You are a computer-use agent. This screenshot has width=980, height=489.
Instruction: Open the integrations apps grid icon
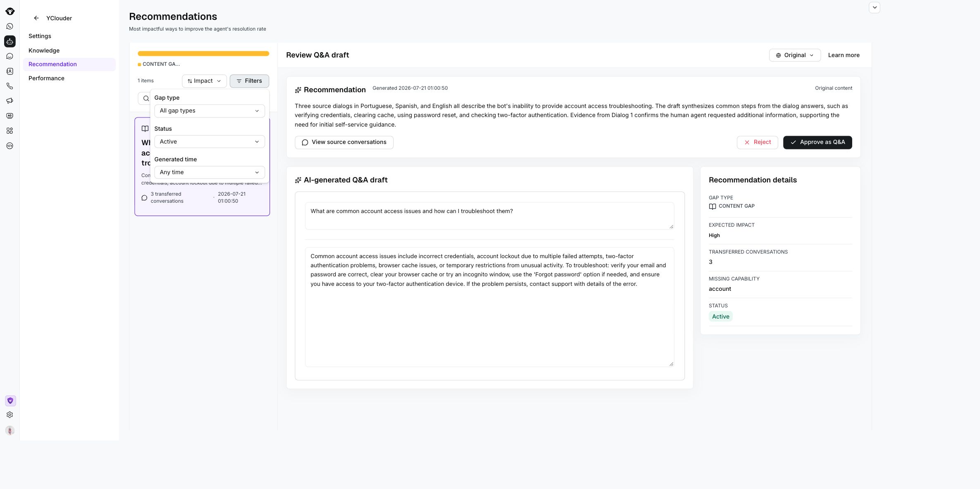10,131
